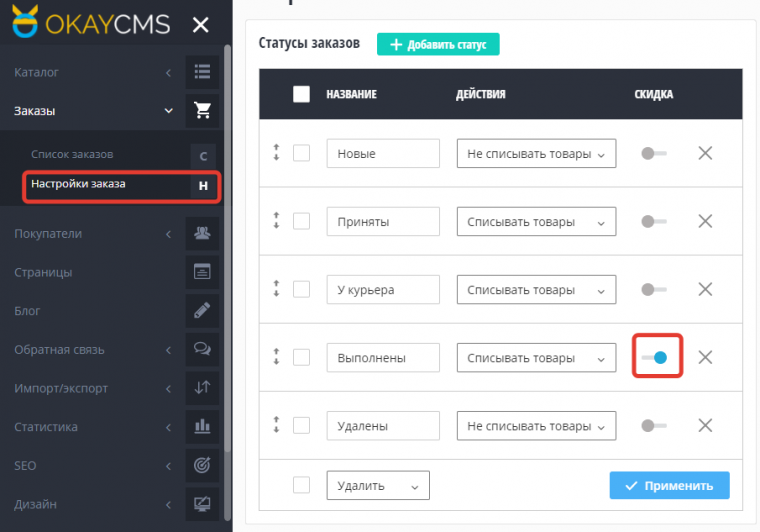
Task: Click the Каталог list icon in sidebar
Action: point(202,72)
